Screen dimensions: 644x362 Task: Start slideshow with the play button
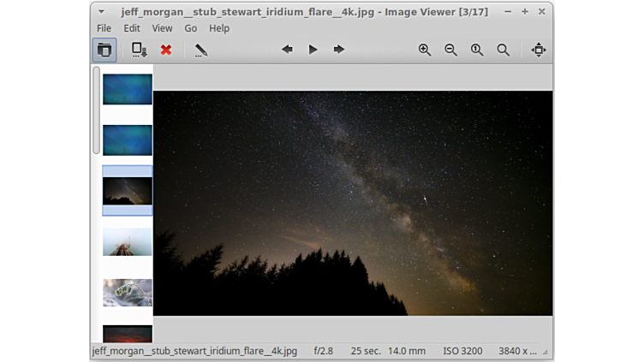pyautogui.click(x=313, y=50)
